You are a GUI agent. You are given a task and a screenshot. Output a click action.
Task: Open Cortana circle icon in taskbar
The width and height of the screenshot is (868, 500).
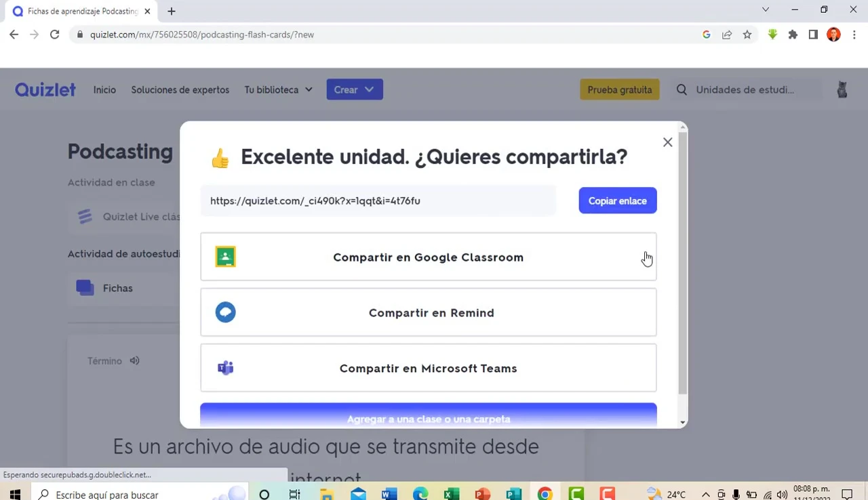pos(264,494)
